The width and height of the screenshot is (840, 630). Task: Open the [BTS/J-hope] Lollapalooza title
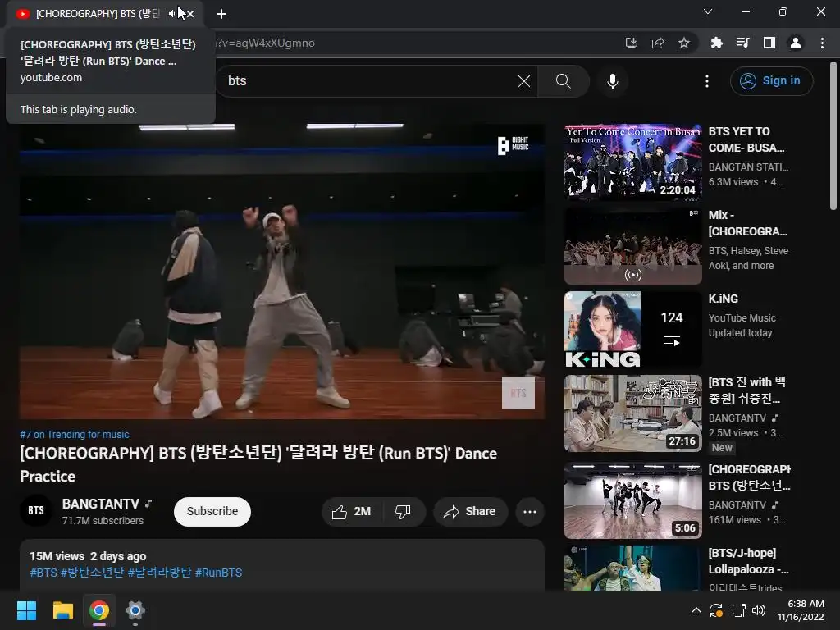click(x=748, y=561)
